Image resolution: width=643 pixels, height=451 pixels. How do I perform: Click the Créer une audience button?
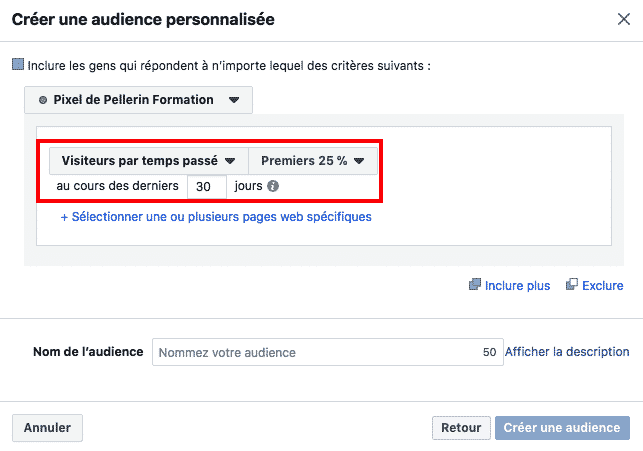point(562,428)
